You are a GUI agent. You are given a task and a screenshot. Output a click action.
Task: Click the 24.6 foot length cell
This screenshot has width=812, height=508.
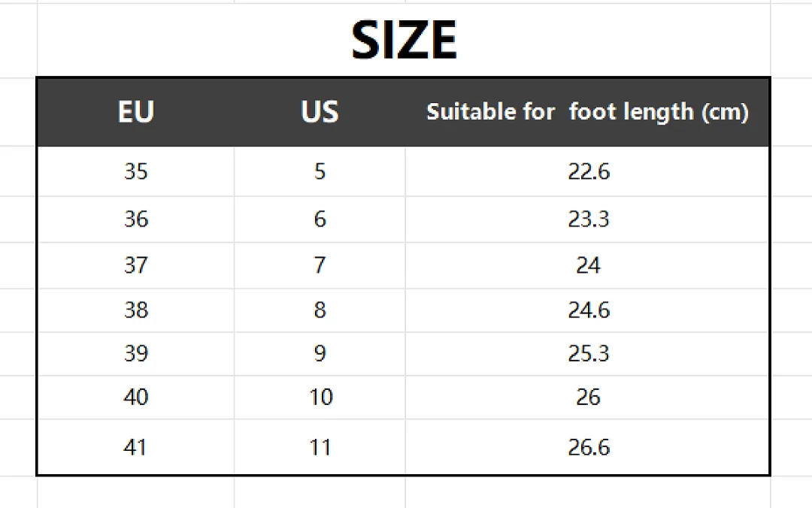(x=587, y=310)
